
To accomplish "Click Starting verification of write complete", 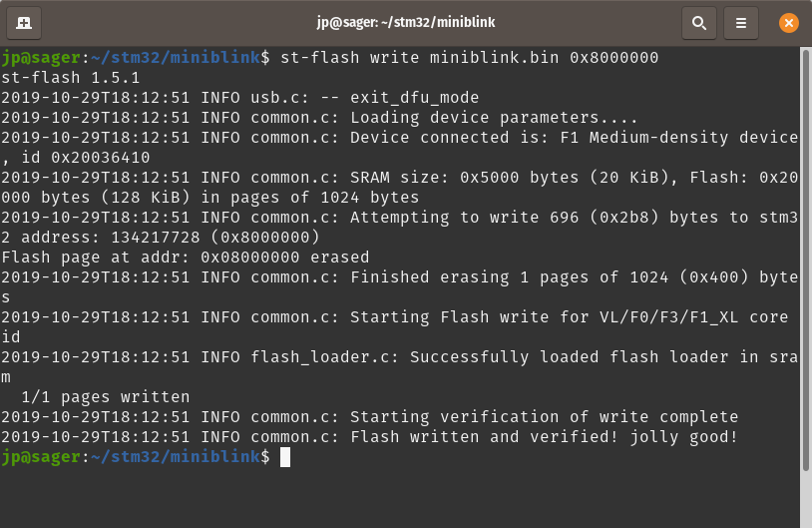I will [545, 416].
